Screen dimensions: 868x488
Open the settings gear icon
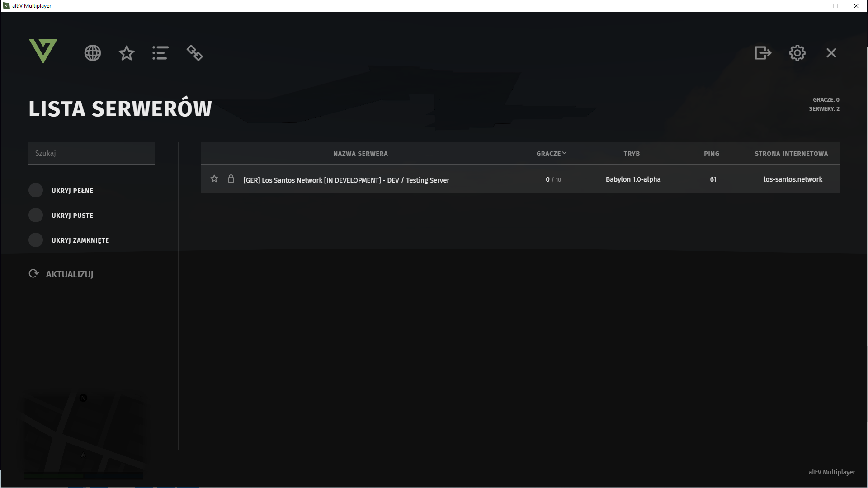point(797,53)
